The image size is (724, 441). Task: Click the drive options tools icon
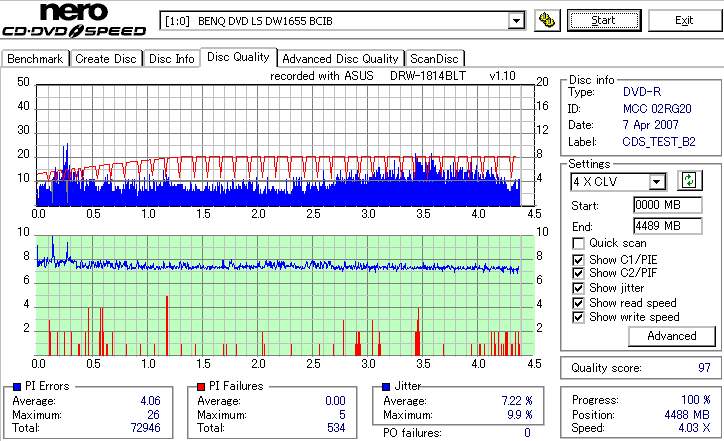click(547, 20)
